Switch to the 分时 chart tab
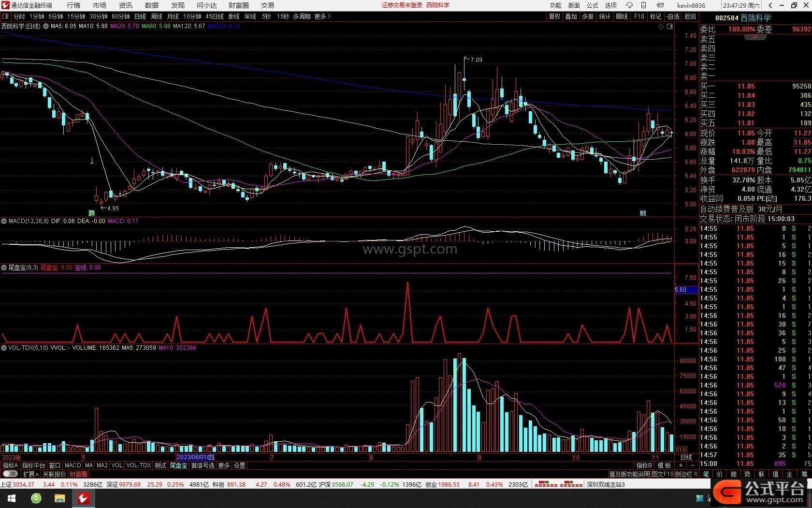 point(19,16)
